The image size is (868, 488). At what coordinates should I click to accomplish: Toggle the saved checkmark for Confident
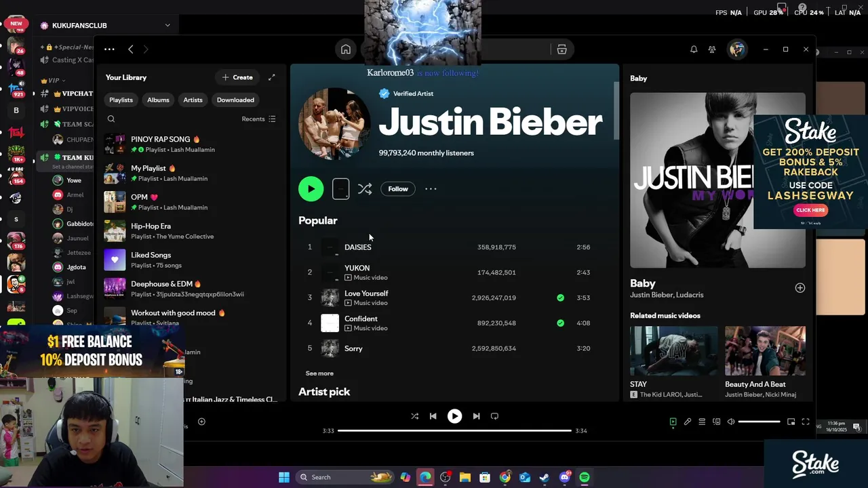[x=560, y=323]
